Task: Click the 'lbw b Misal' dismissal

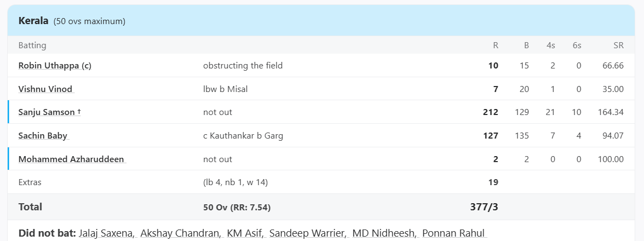Action: 225,89
